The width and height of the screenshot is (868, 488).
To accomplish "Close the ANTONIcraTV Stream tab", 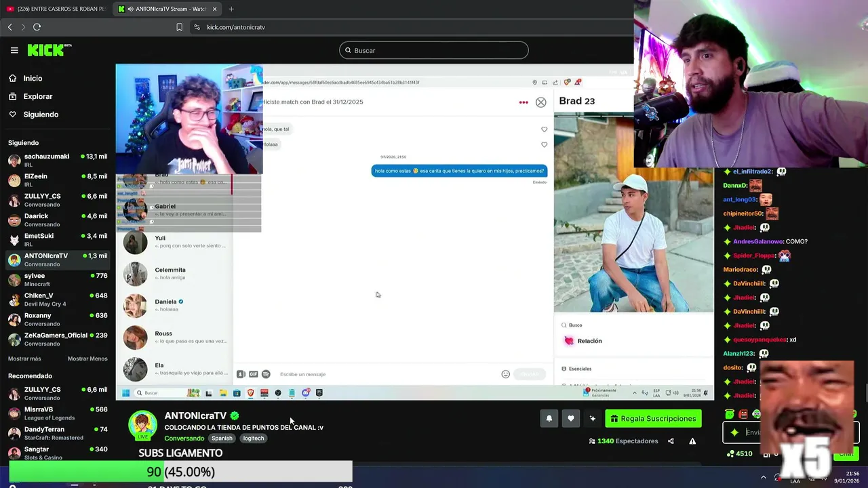I will point(215,9).
